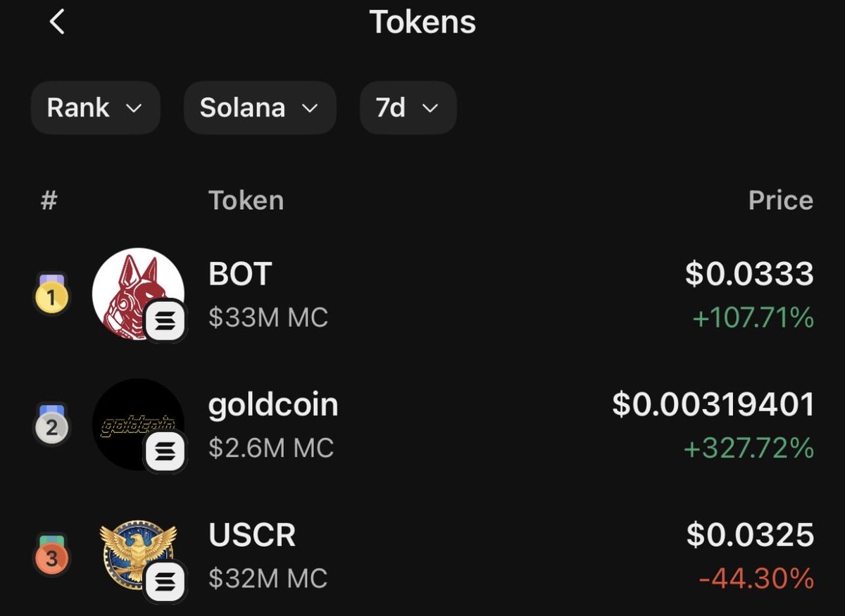Tap Solana chain badge on USCR logo

click(x=165, y=582)
